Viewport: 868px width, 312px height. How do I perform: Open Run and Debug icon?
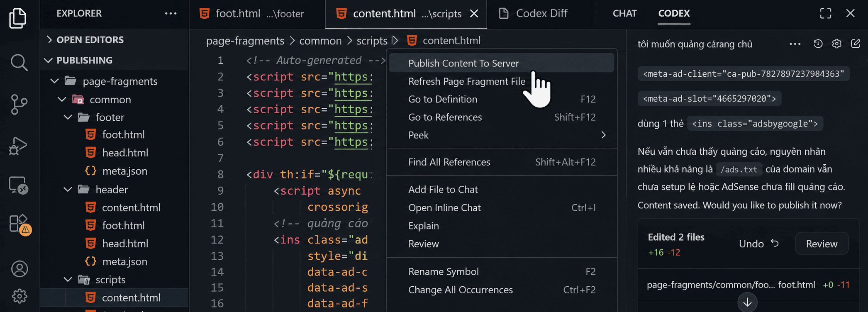pyautogui.click(x=18, y=146)
